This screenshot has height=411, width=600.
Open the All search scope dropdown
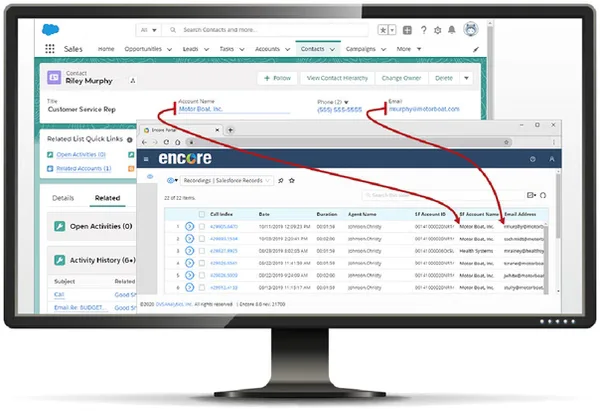pos(149,30)
